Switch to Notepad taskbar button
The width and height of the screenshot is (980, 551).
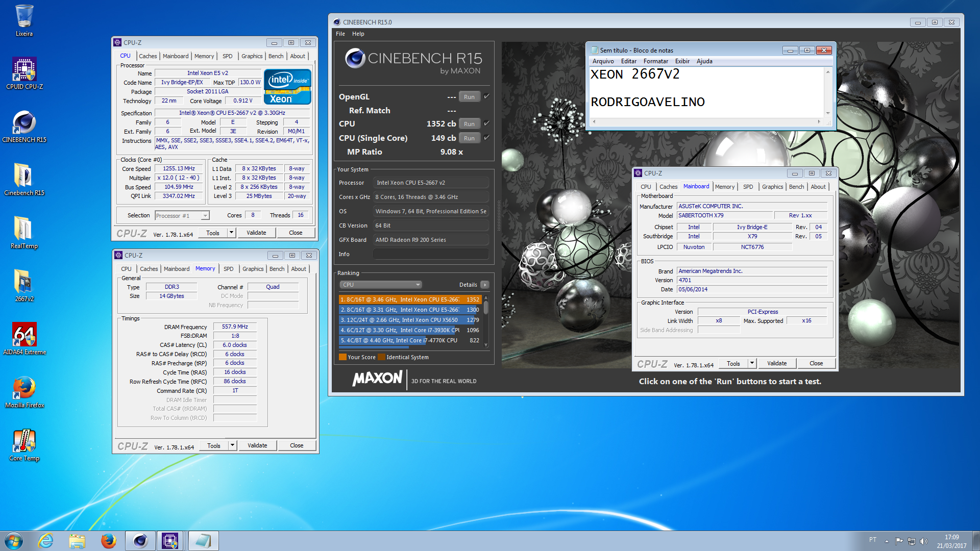[203, 541]
